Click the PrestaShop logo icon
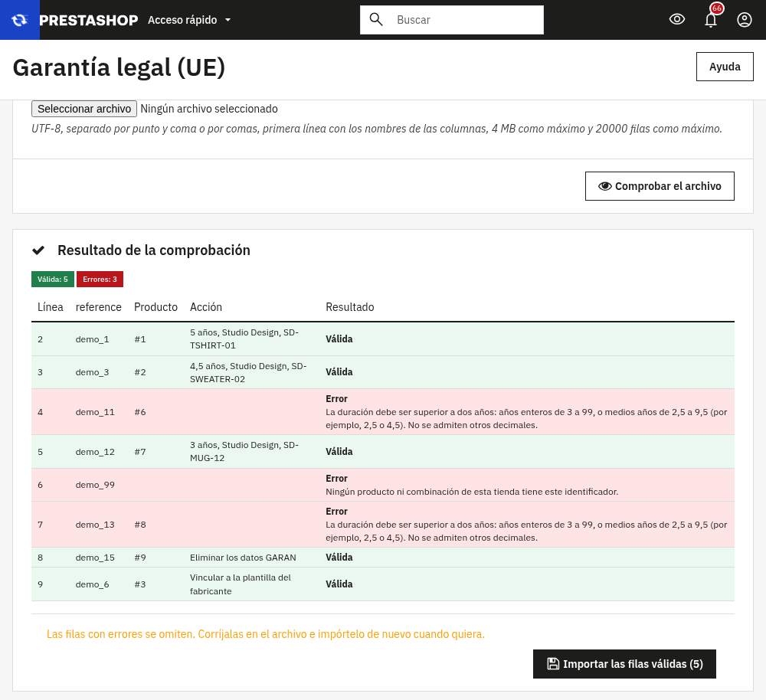This screenshot has height=700, width=766. pos(20,20)
